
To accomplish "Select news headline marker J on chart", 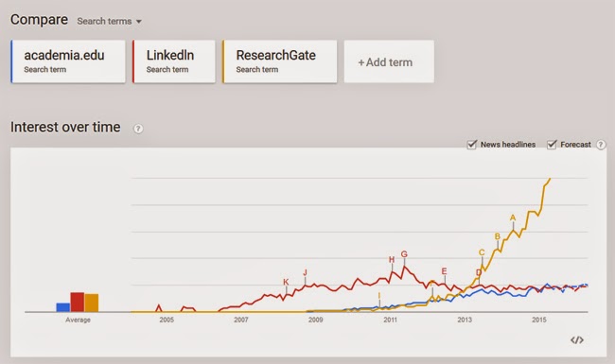I will coord(305,272).
